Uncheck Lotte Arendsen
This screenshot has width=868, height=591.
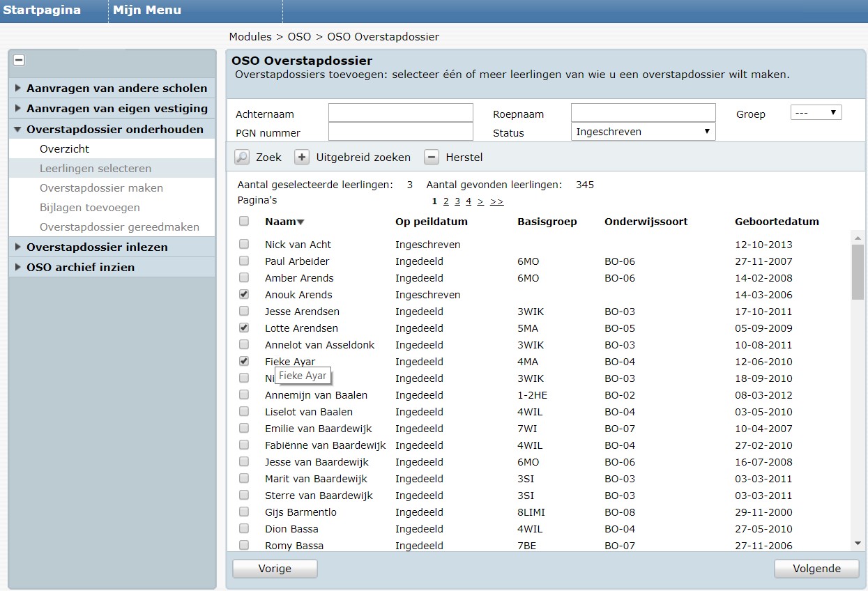244,328
